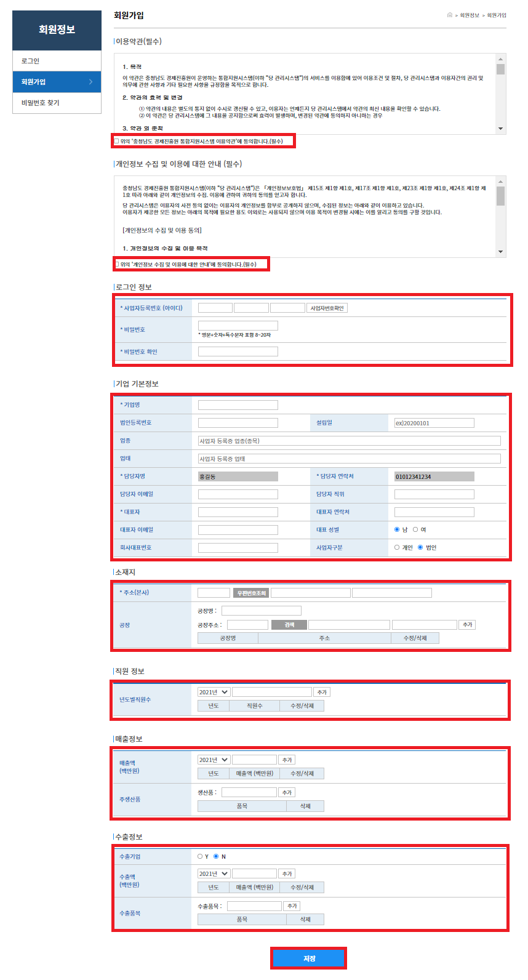528x980 pixels.
Task: Click the 업종 input field
Action: [x=350, y=441]
